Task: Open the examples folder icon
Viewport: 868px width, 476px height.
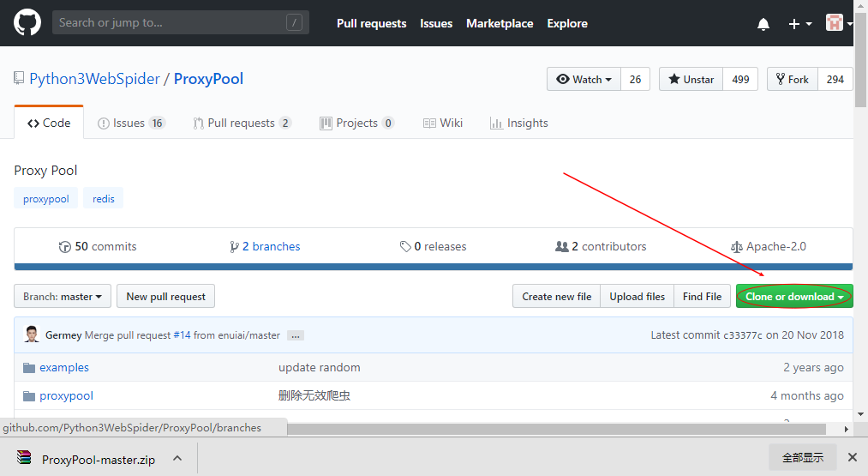Action: click(x=29, y=367)
